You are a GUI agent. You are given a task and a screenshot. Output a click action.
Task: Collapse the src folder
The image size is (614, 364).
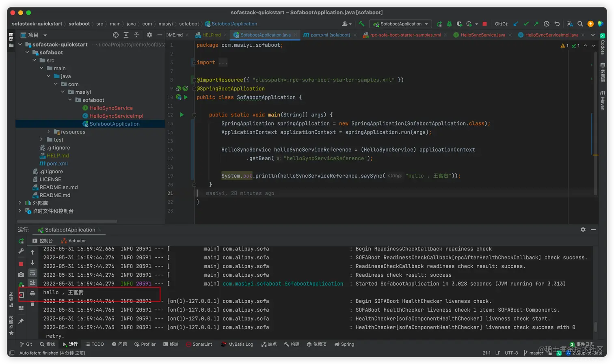point(34,60)
